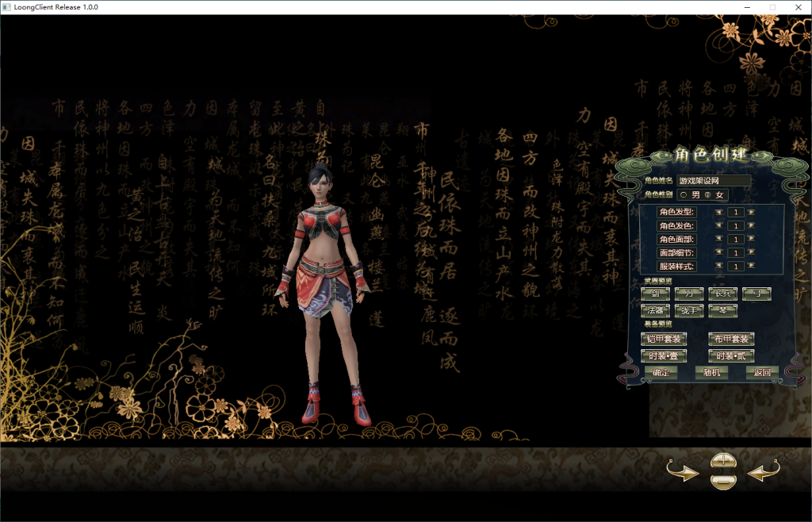The width and height of the screenshot is (812, 522).
Task: Select the 女 (female) gender radio button
Action: coord(707,194)
